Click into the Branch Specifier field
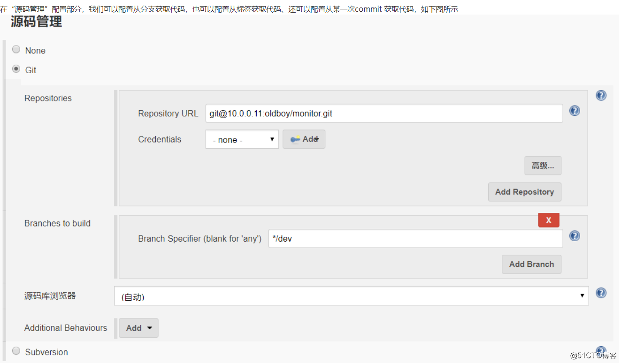The width and height of the screenshot is (621, 364). pyautogui.click(x=415, y=239)
